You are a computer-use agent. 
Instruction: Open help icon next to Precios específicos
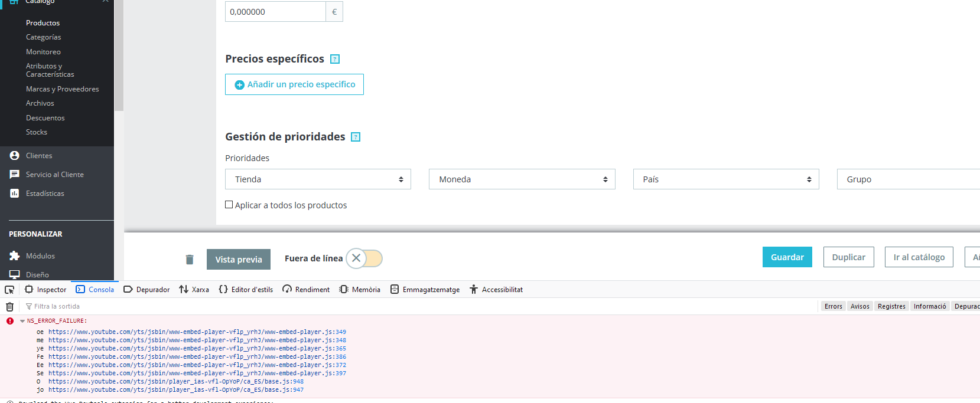click(335, 59)
